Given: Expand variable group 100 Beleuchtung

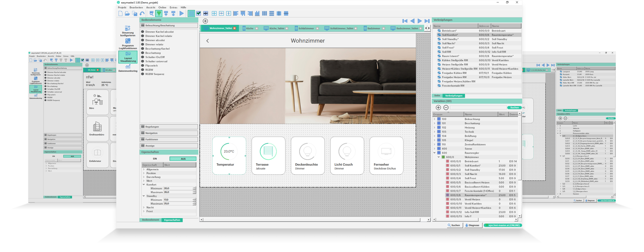Looking at the screenshot, I should coord(435,119).
